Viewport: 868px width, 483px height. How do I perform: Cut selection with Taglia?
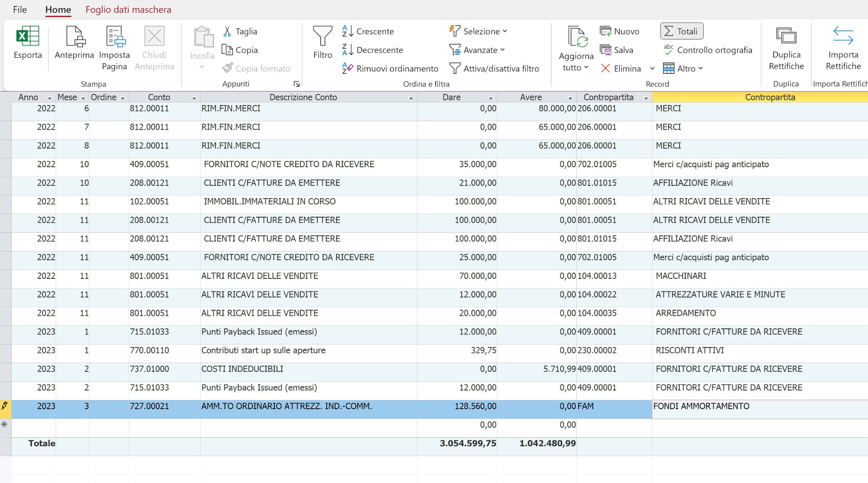tap(240, 31)
